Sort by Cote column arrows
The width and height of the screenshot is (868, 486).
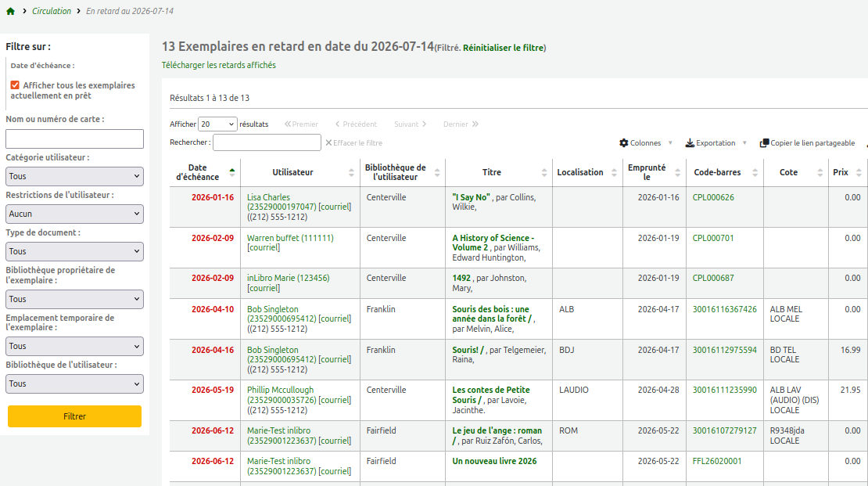coord(820,172)
